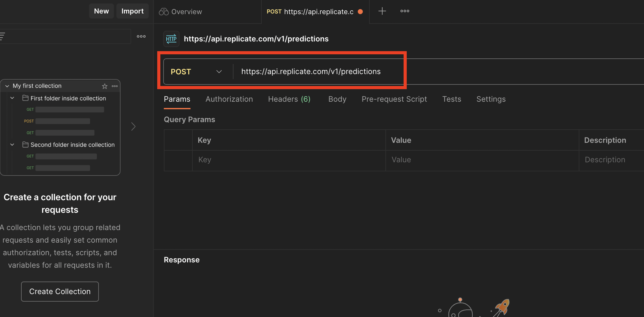The image size is (644, 317).
Task: Click the sidebar filter icon
Action: coord(3,36)
